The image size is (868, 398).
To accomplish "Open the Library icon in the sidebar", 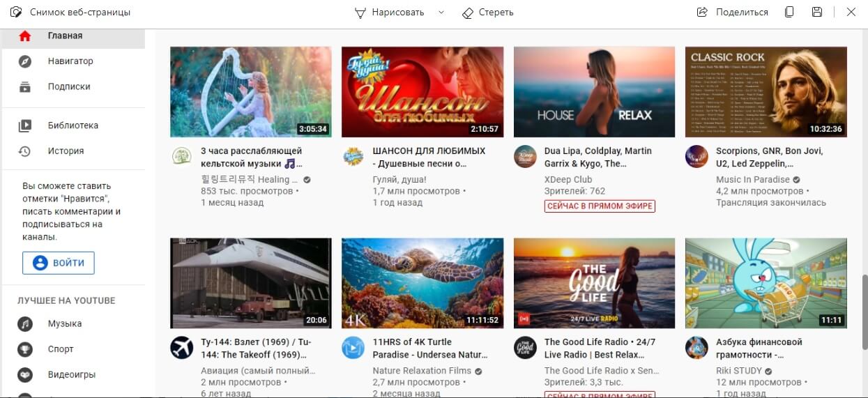I will coord(25,126).
